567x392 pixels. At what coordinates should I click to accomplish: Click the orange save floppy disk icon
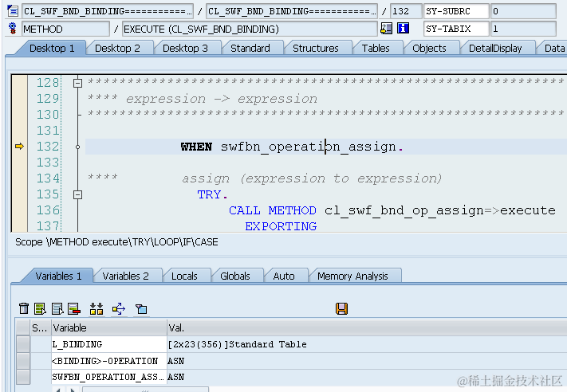click(x=342, y=308)
